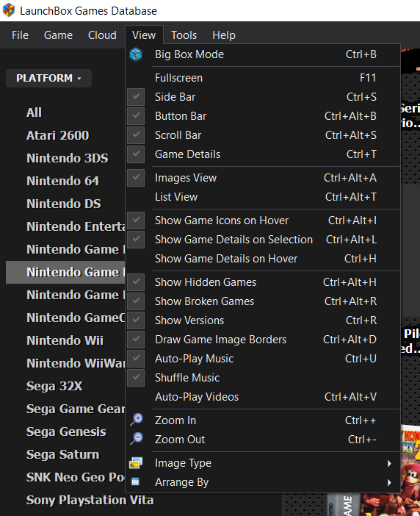420x516 pixels.
Task: Select Nintendo DS platform
Action: click(x=64, y=204)
